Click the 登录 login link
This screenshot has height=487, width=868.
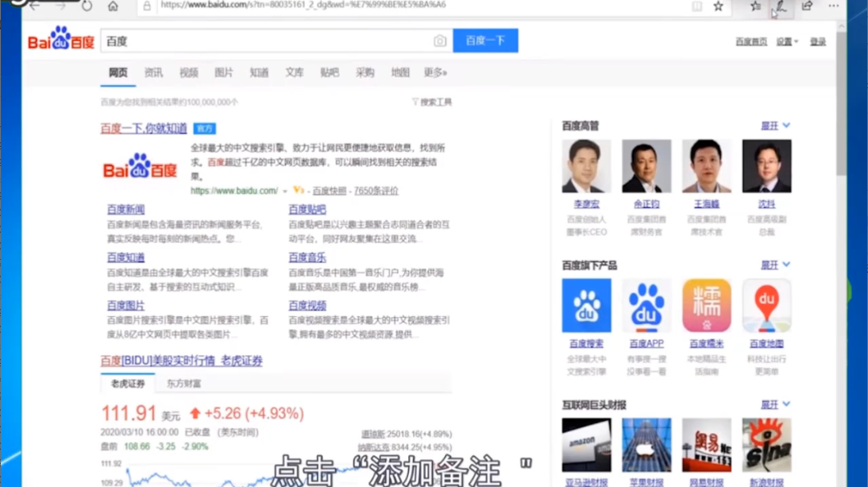click(818, 42)
